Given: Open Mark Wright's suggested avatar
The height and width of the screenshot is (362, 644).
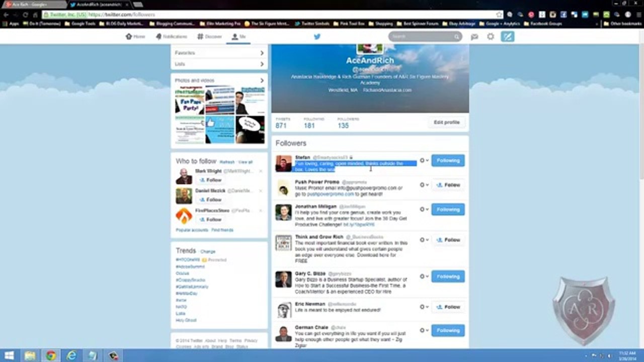Looking at the screenshot, I should point(184,176).
